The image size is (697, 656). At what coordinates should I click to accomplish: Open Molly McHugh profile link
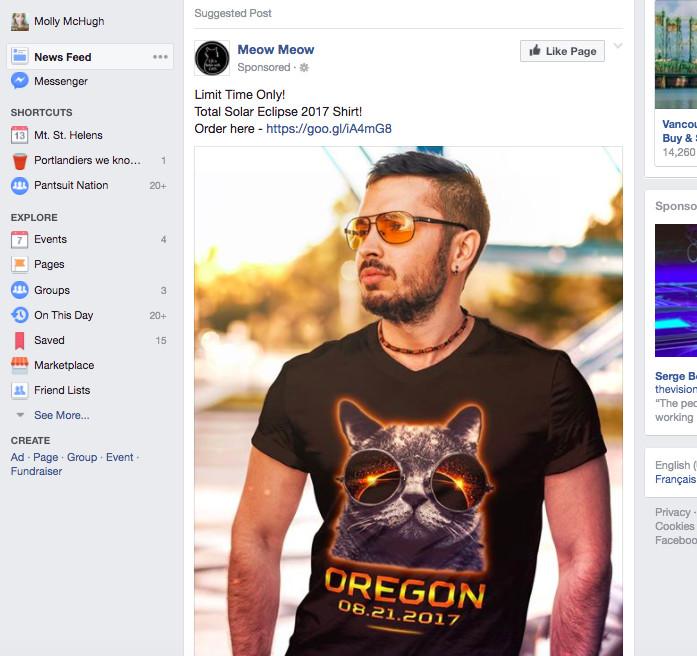pyautogui.click(x=69, y=21)
